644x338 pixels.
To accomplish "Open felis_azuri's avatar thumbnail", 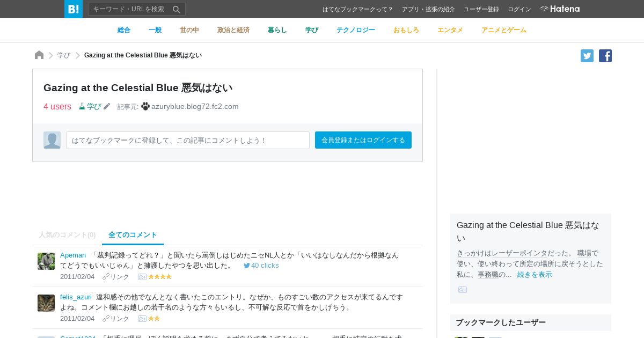I will 46,303.
